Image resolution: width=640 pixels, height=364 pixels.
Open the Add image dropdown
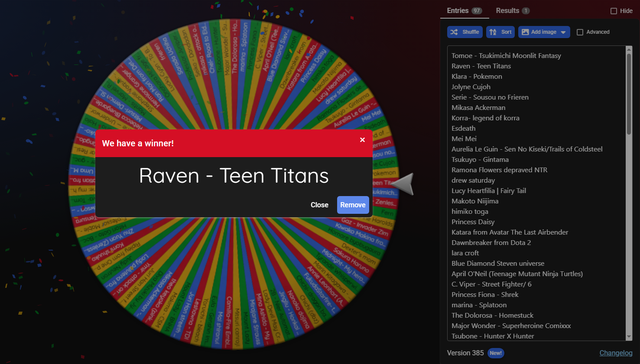click(x=544, y=32)
